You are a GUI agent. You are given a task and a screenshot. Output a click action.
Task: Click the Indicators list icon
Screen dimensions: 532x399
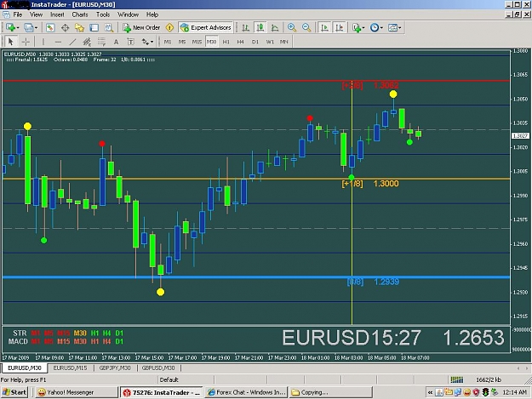coord(357,27)
